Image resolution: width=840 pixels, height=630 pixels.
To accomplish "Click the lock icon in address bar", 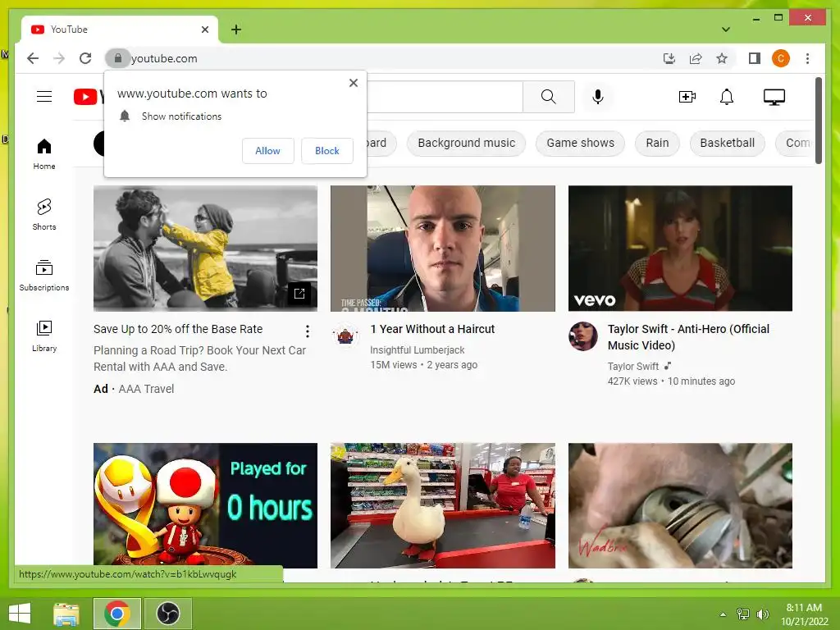I will click(x=118, y=58).
